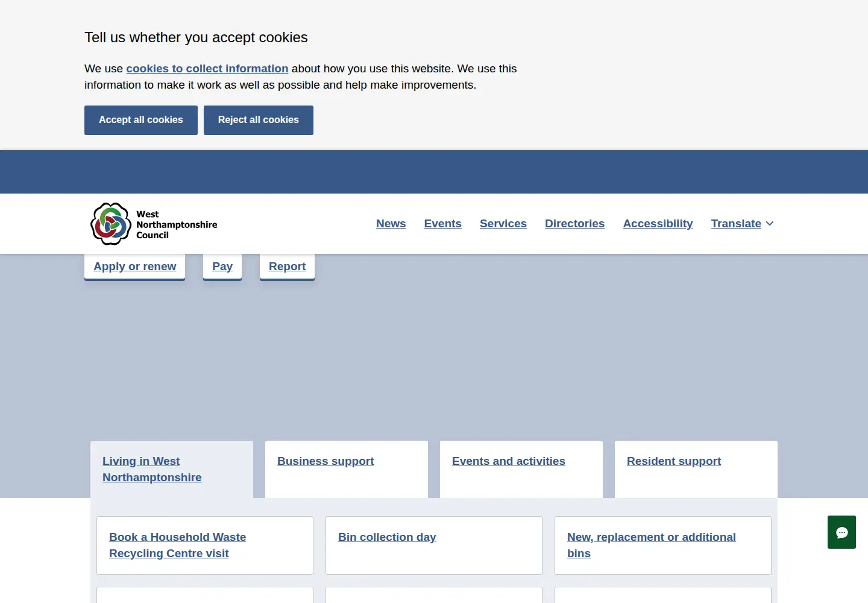Open the Events navigation link
Viewport: 868px width, 603px height.
tap(443, 224)
